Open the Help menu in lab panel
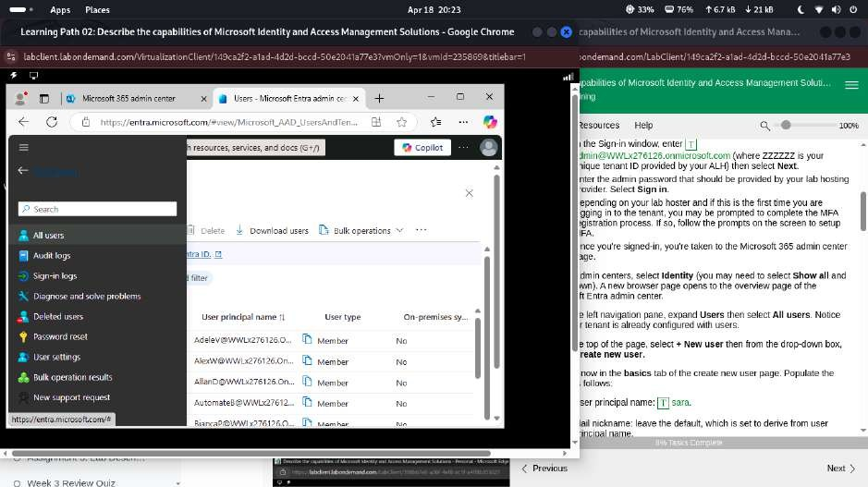 point(643,125)
